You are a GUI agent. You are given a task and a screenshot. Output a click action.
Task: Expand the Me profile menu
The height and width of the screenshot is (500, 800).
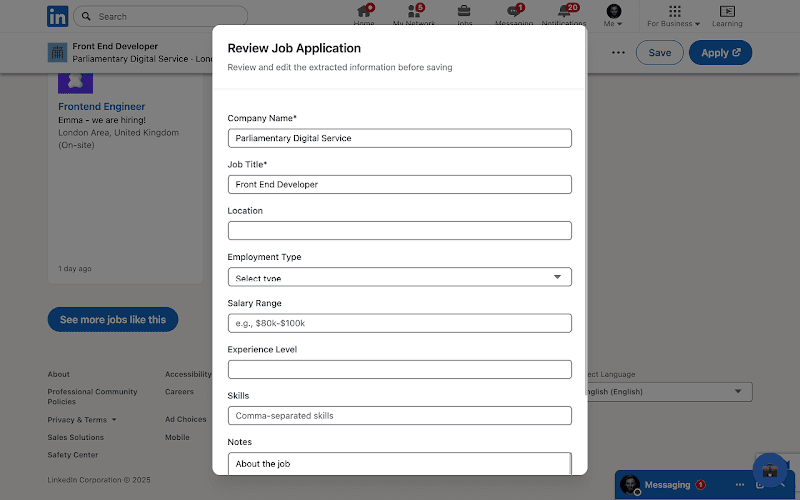613,15
